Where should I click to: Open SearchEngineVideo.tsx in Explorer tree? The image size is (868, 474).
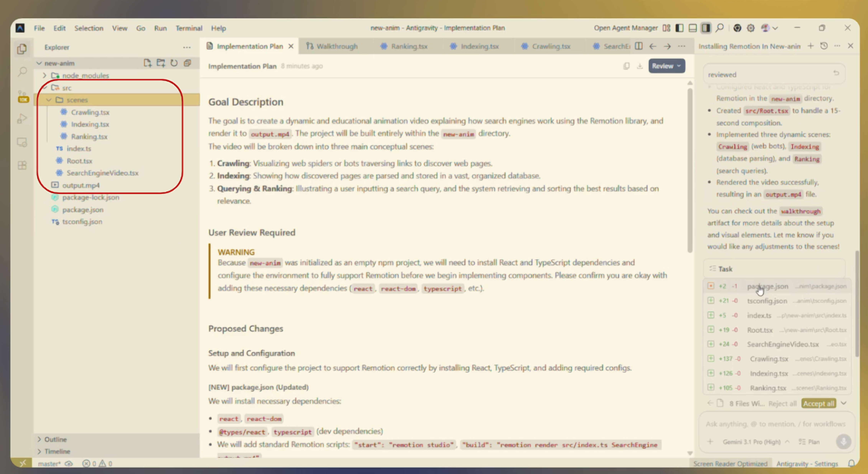pos(102,173)
